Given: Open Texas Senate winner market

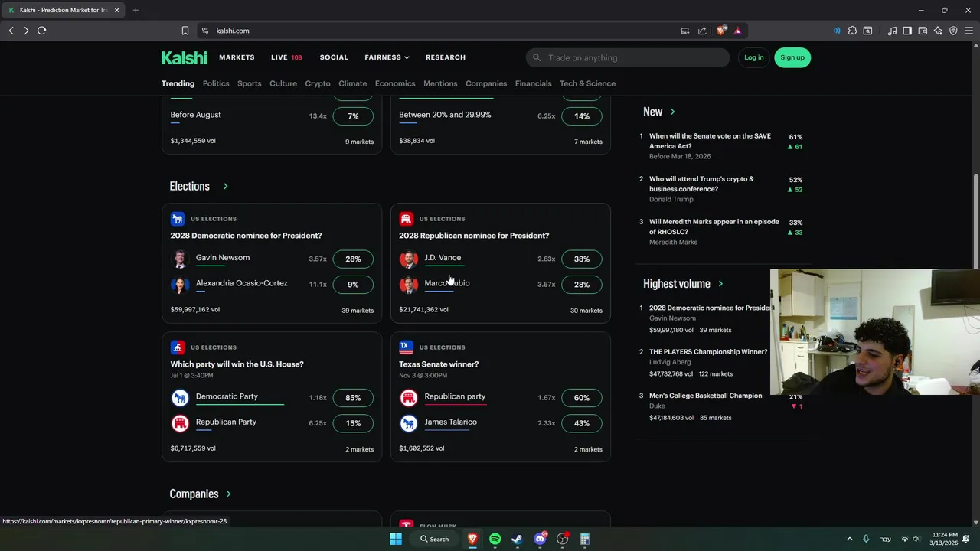Looking at the screenshot, I should (x=439, y=364).
